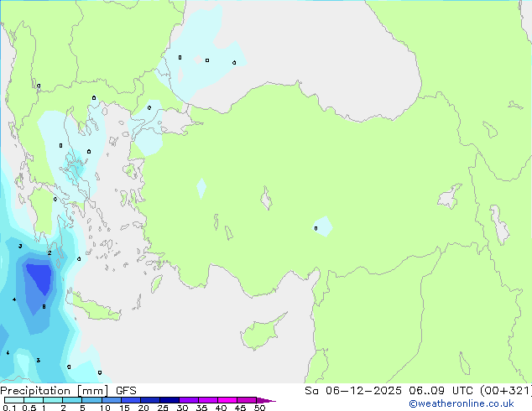Viewport: 532px width, 411px height.
Task: Click the legend arrow tip above 50 mm
Action: coord(266,400)
